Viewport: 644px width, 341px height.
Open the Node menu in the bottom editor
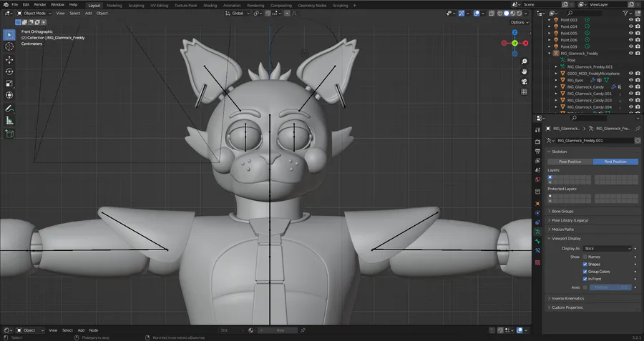click(x=94, y=330)
